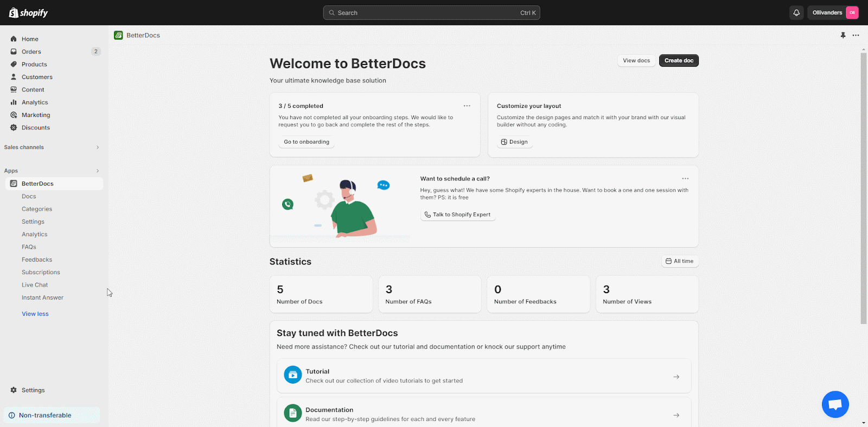Open Categories under BetterDocs
Image resolution: width=868 pixels, height=427 pixels.
pyautogui.click(x=37, y=209)
